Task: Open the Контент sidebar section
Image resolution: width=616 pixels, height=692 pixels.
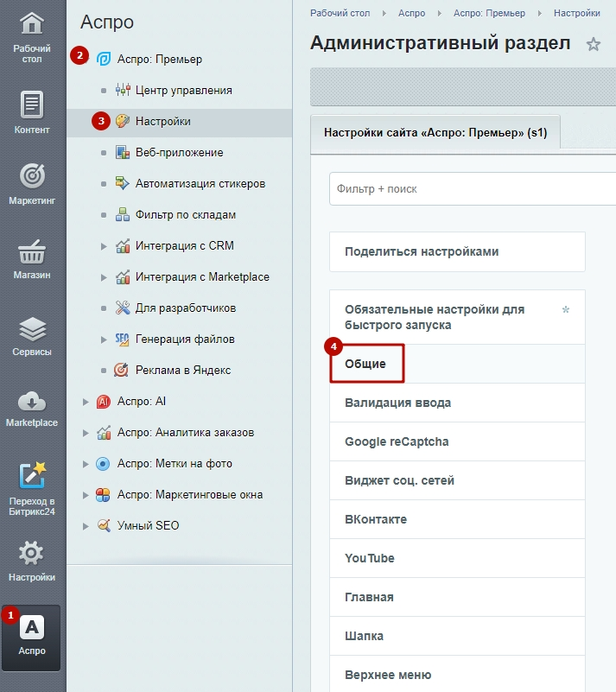Action: click(x=32, y=113)
